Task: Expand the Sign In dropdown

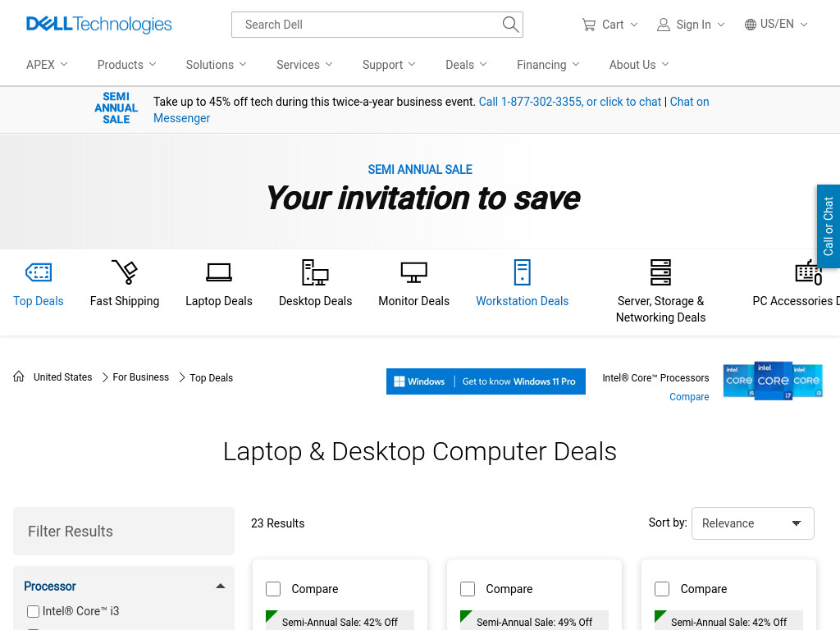Action: click(x=721, y=25)
